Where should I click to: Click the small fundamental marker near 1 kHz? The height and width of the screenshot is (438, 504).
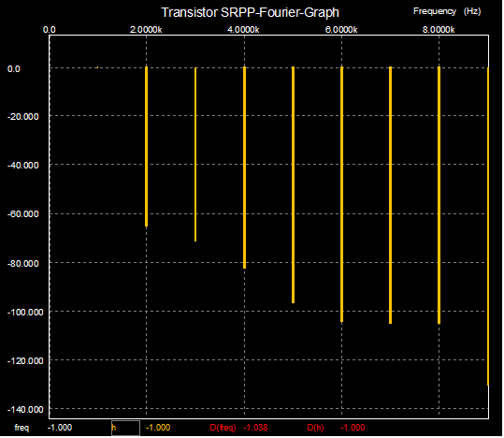pyautogui.click(x=97, y=67)
